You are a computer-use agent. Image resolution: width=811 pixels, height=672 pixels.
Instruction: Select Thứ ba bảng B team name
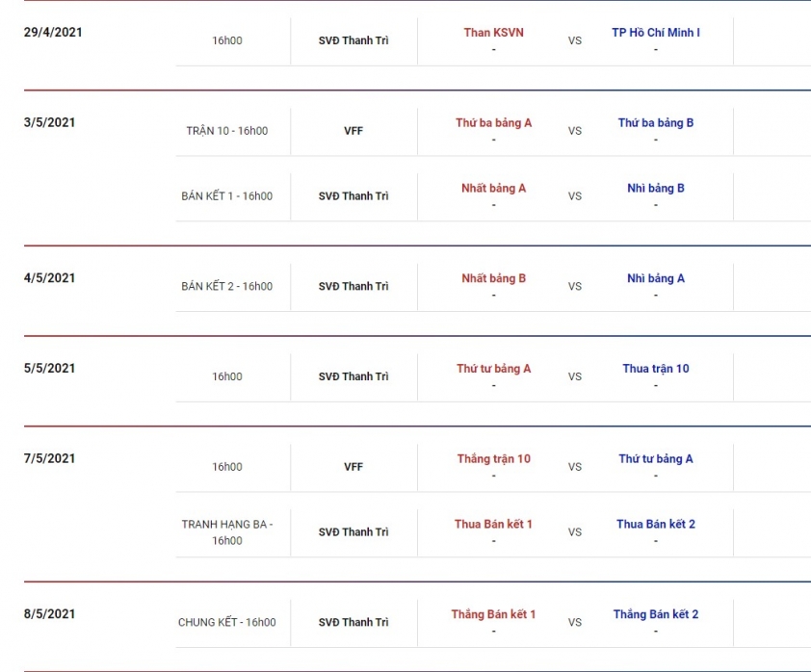655,123
